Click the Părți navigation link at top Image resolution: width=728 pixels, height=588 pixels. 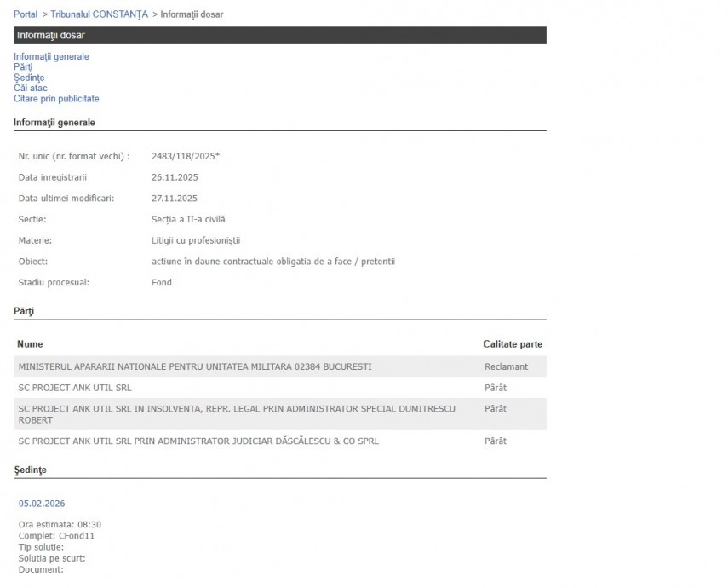[23, 67]
